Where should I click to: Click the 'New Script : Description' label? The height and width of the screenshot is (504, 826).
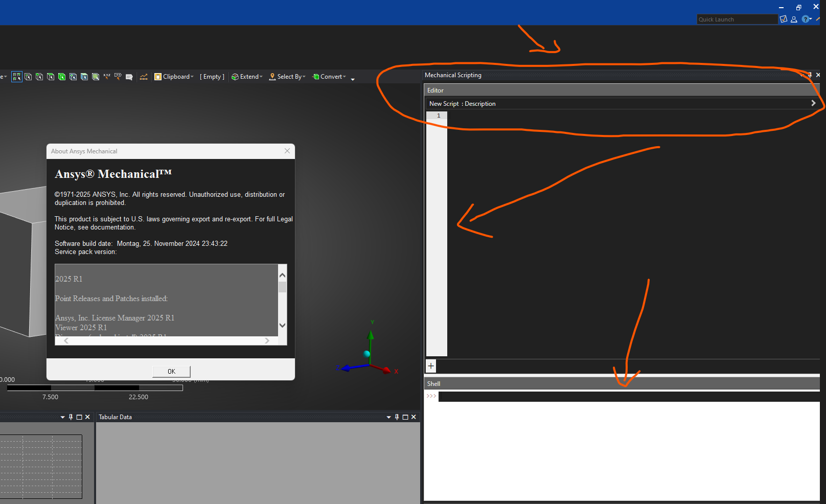pos(463,104)
